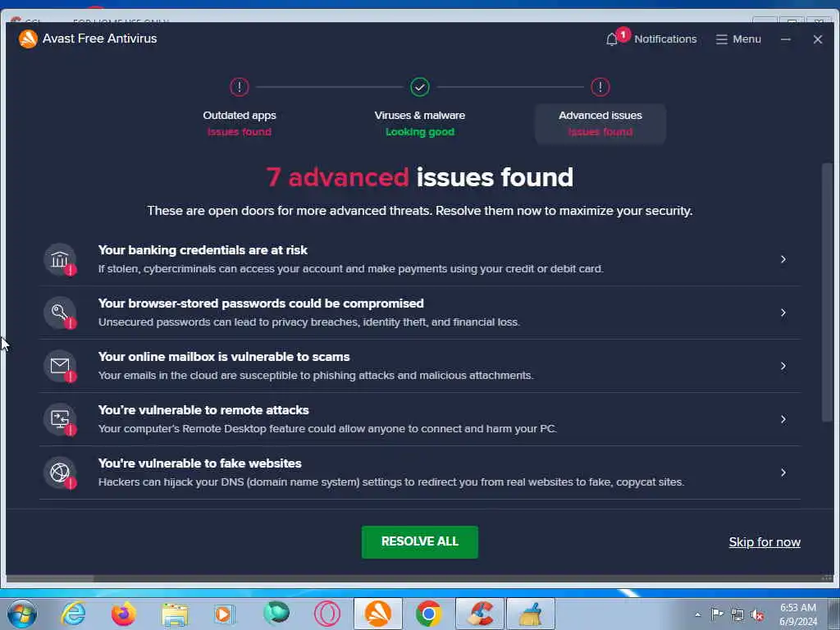Open the Action Center flag tray icon
840x630 pixels.
point(717,614)
